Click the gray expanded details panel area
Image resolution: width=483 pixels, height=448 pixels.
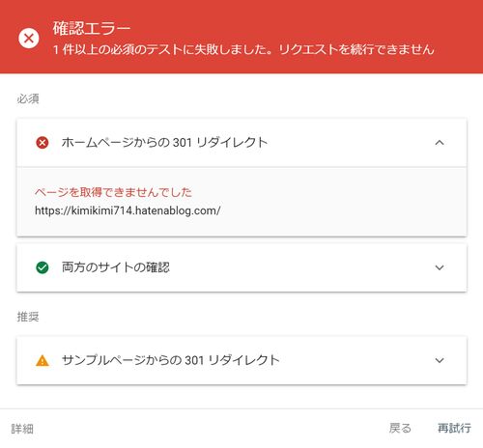click(x=241, y=202)
